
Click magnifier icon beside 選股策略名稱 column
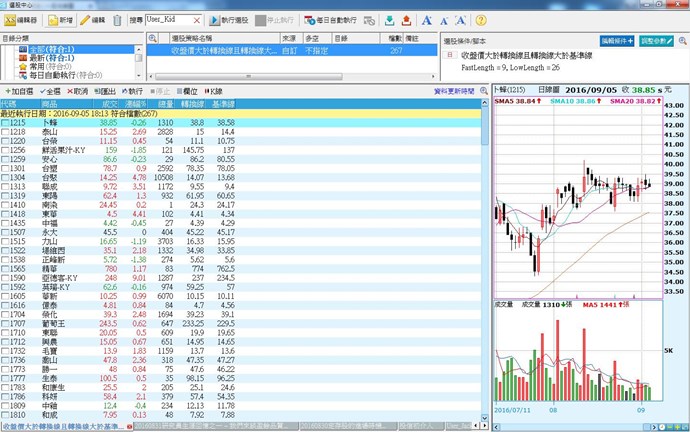tap(152, 37)
